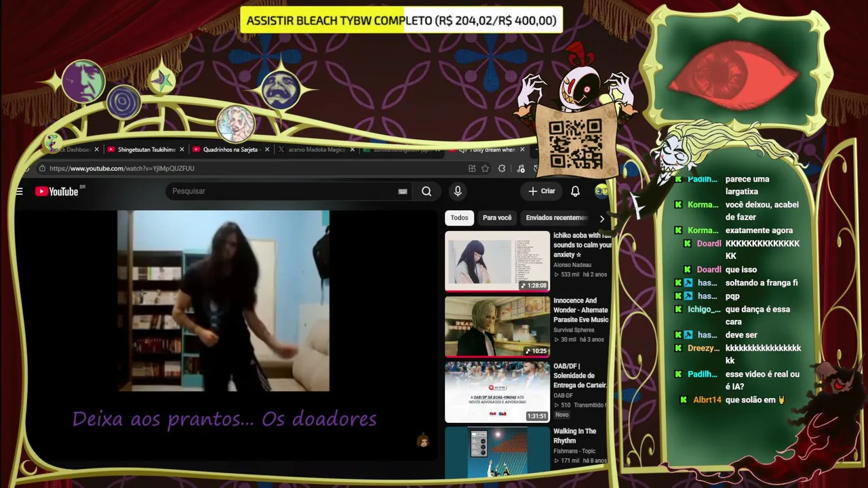Expand more filter chips with the arrow
The image size is (868, 488).
click(601, 218)
